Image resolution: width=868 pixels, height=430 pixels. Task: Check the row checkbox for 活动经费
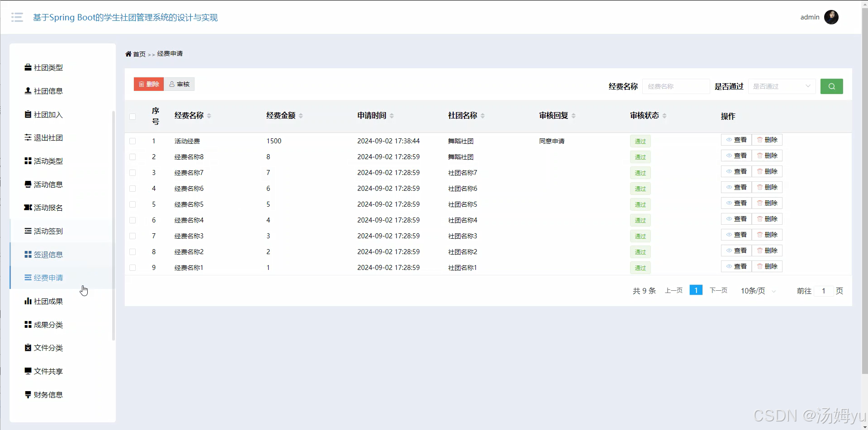133,141
